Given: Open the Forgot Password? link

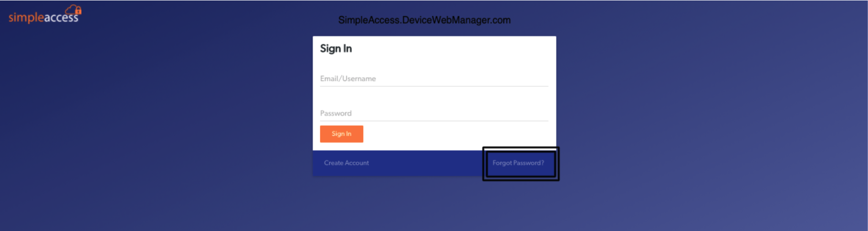Looking at the screenshot, I should [518, 163].
